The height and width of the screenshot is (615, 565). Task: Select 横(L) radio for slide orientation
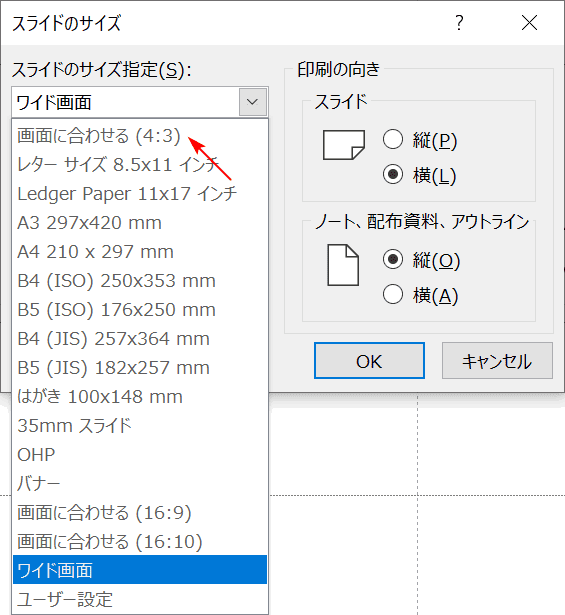point(393,174)
